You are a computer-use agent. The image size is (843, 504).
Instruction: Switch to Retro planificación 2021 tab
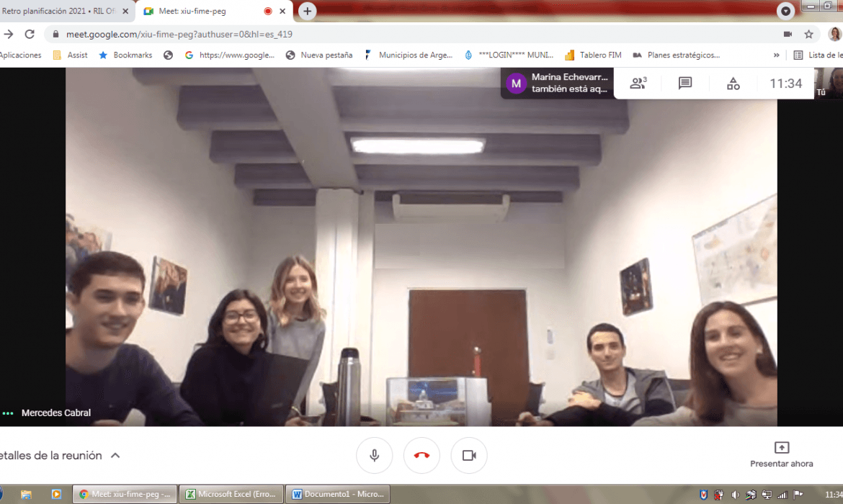pyautogui.click(x=61, y=11)
